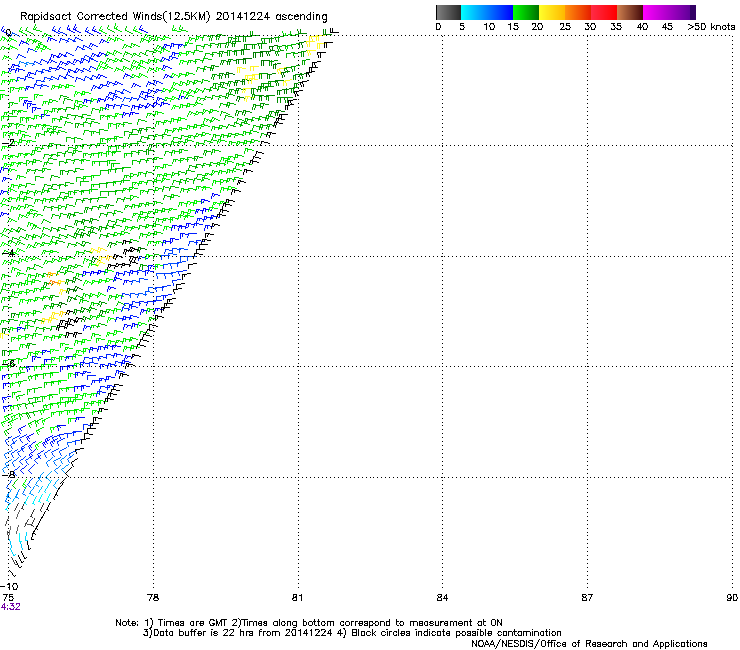The width and height of the screenshot is (740, 650).
Task: Click the dark blue 10-15 knot color segment
Action: [499, 12]
